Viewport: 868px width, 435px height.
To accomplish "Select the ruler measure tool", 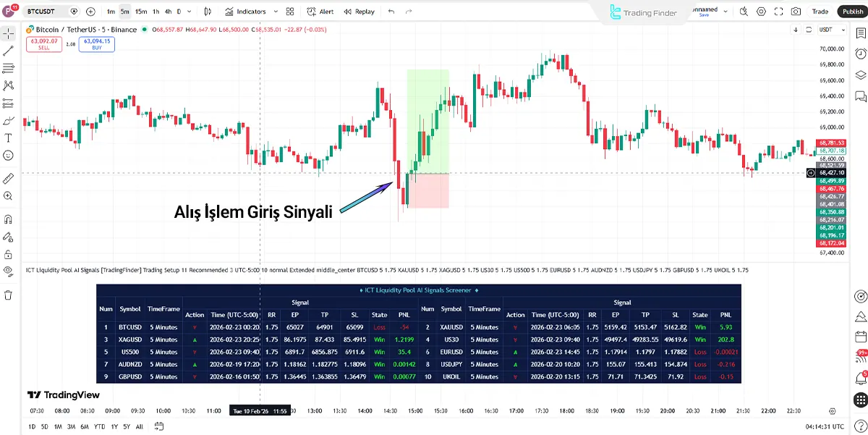I will click(9, 178).
